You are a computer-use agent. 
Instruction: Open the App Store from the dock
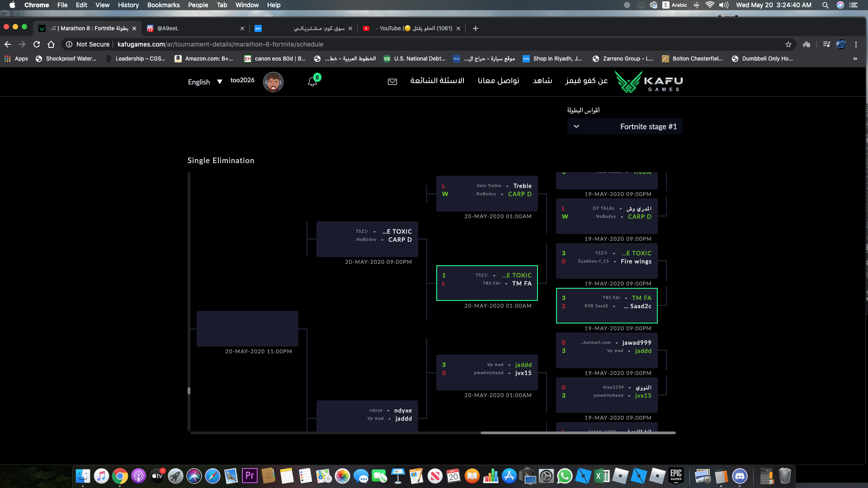[x=509, y=476]
